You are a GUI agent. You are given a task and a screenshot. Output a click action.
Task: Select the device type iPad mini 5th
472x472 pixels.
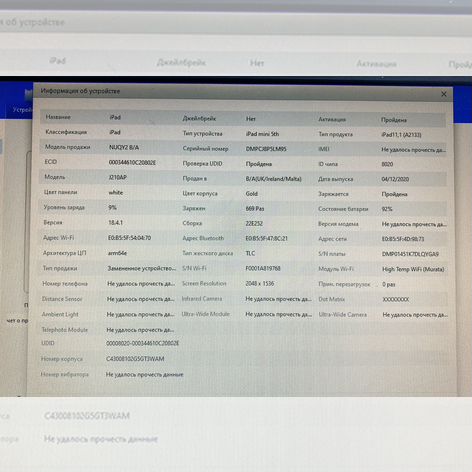(262, 134)
